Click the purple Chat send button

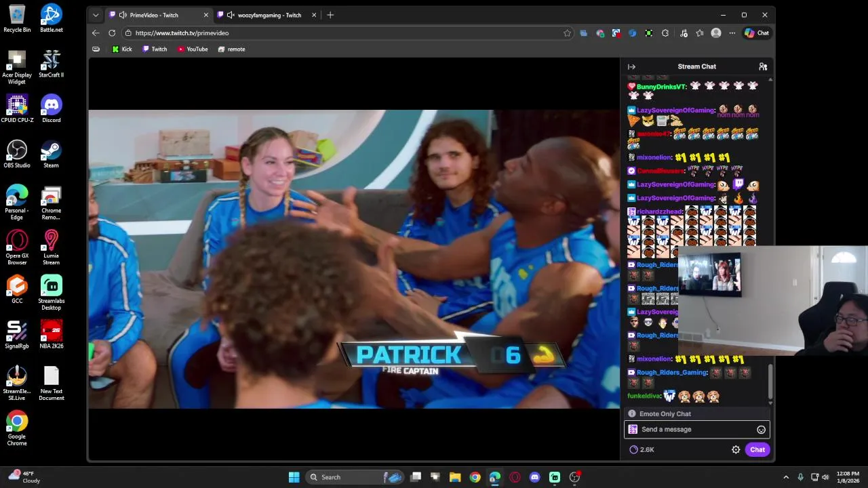757,449
